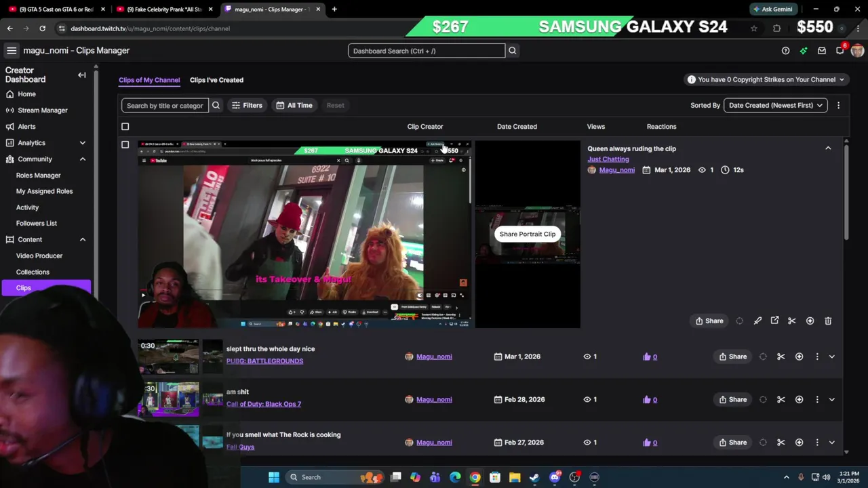Open the Filters button

click(x=247, y=105)
